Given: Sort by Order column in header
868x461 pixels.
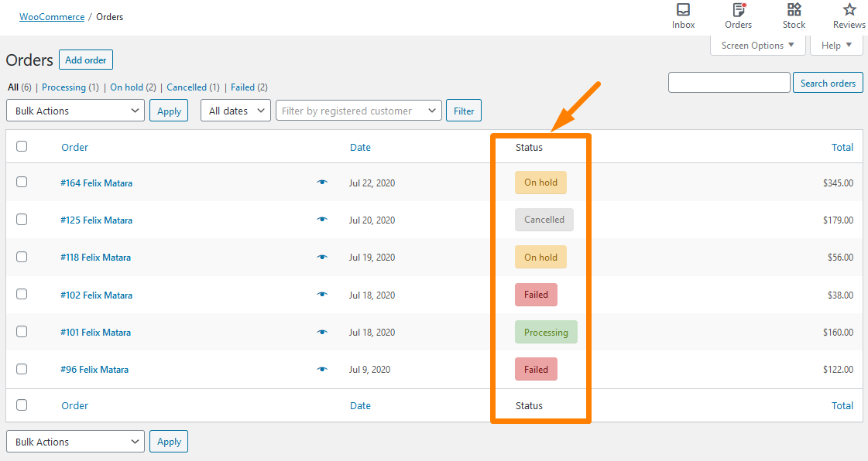Looking at the screenshot, I should [75, 147].
